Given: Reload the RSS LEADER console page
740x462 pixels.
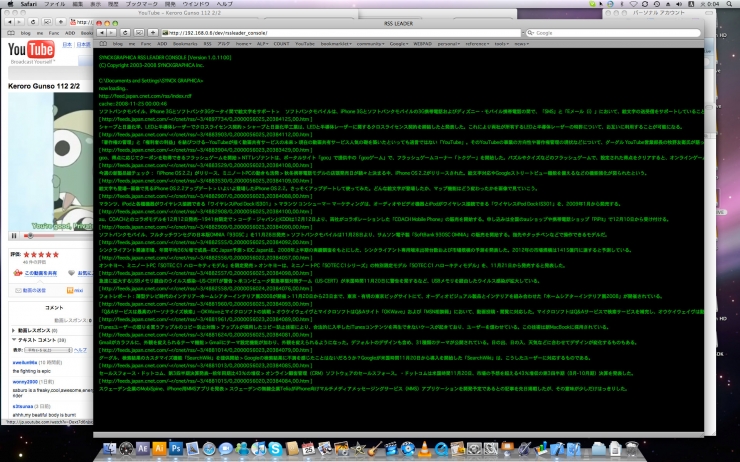Looking at the screenshot, I should tap(125, 33).
